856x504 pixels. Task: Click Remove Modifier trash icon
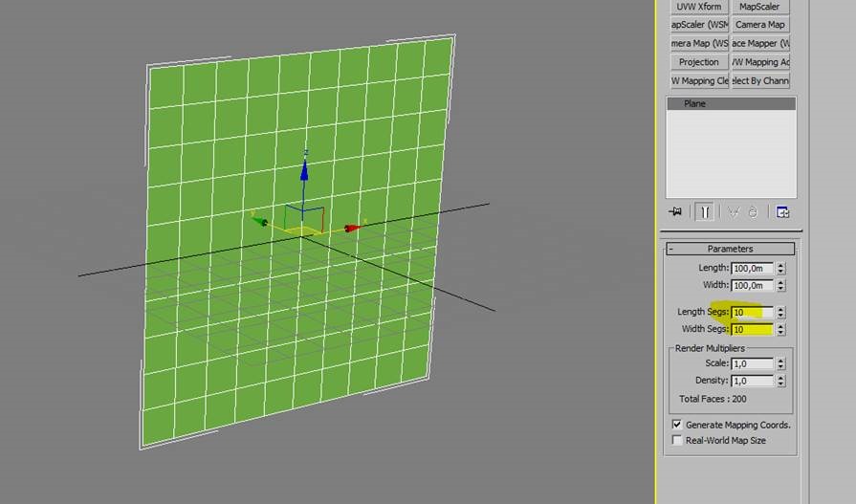(754, 212)
